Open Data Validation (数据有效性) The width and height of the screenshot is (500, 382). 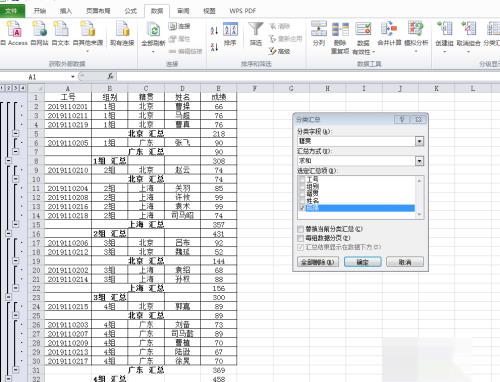(x=363, y=37)
